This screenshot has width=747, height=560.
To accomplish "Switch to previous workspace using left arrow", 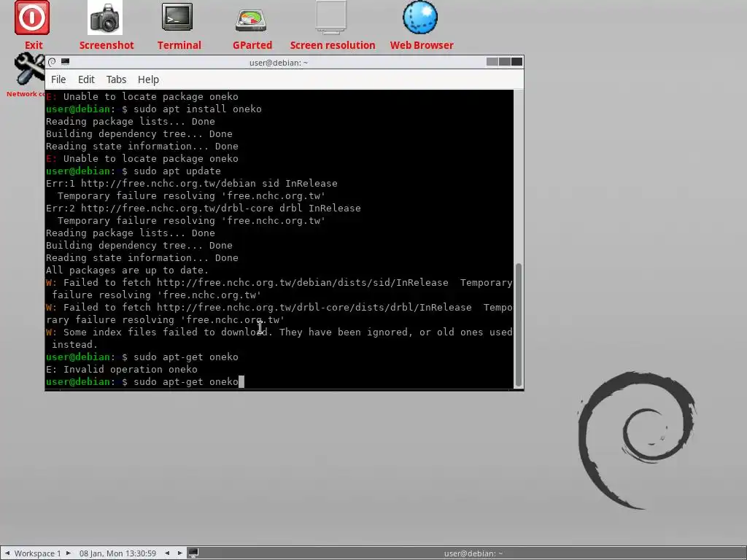I will (7, 553).
